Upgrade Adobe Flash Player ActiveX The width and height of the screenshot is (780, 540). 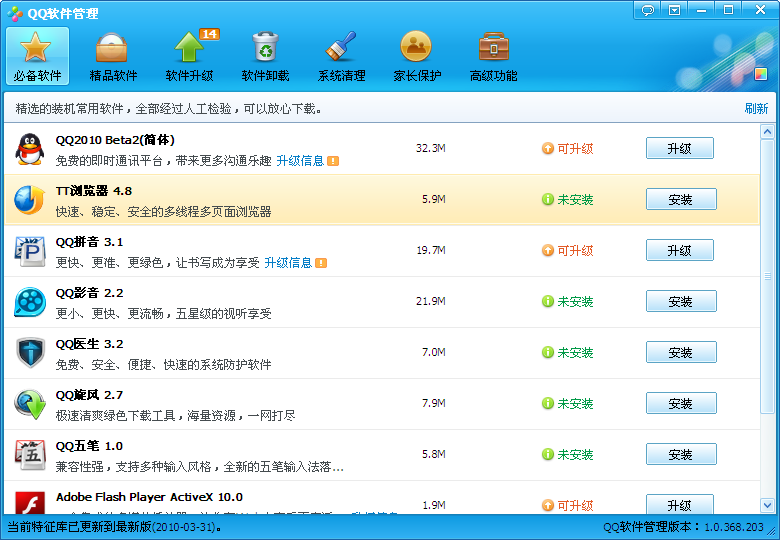pyautogui.click(x=680, y=504)
